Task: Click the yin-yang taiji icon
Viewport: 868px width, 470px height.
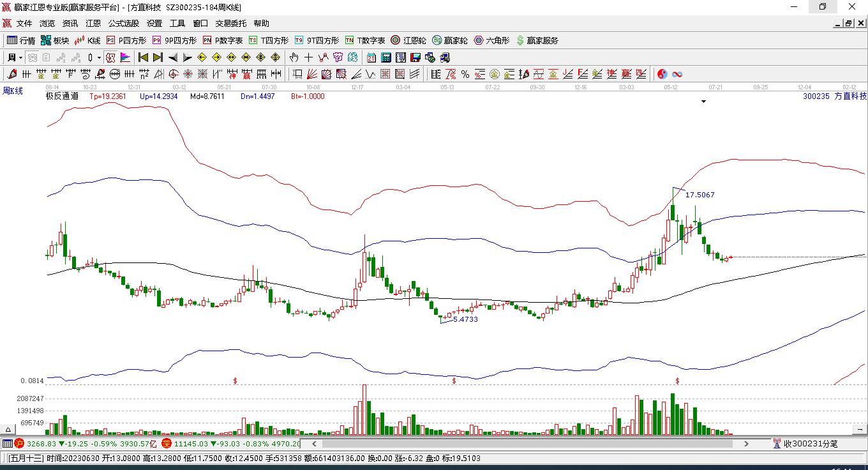Action: 662,74
